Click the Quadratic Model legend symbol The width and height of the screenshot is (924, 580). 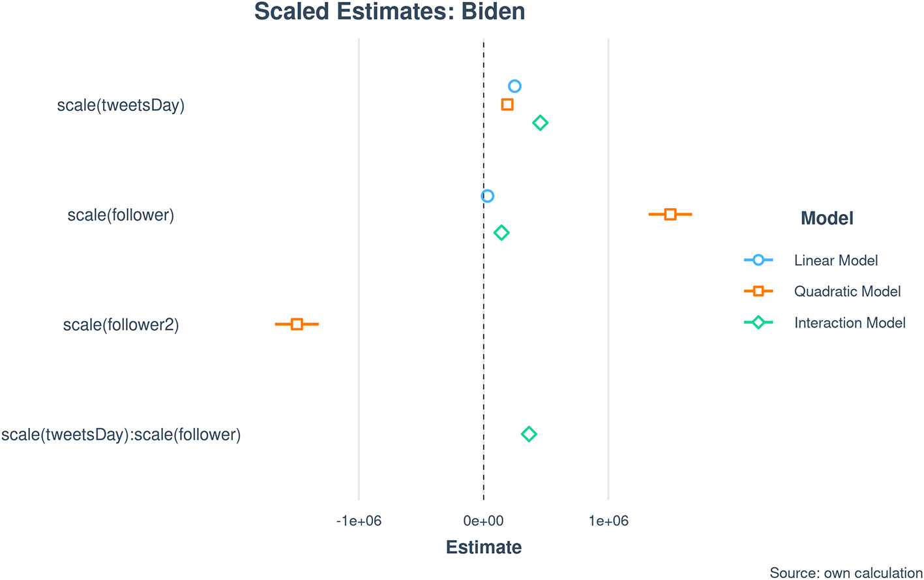(758, 291)
